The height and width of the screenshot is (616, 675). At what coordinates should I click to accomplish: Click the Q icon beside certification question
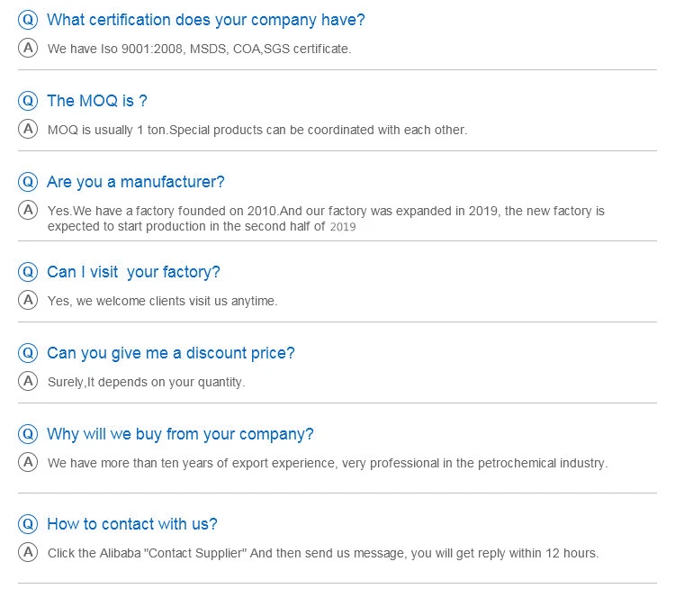[28, 21]
